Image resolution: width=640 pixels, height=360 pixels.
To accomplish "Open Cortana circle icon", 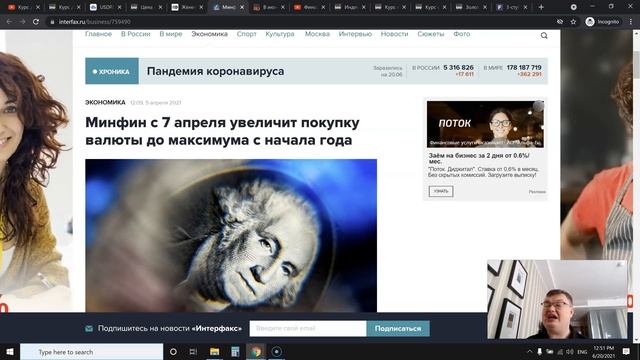I will coord(173,351).
